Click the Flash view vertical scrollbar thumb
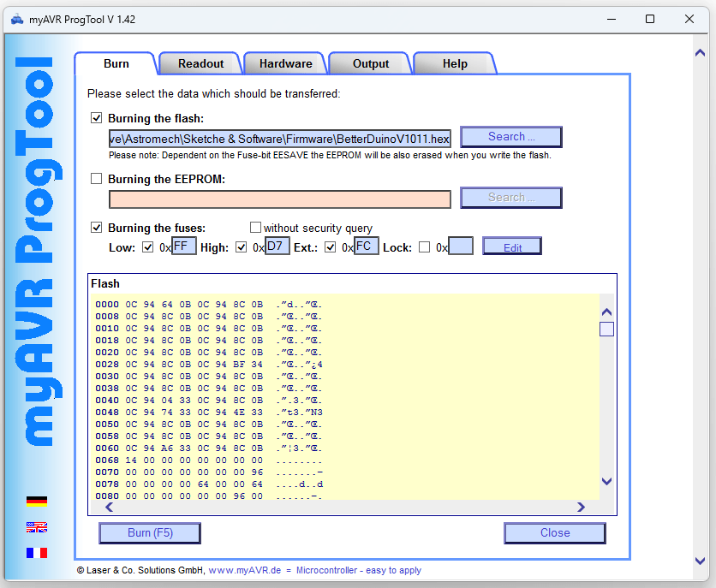This screenshot has height=588, width=716. click(606, 329)
